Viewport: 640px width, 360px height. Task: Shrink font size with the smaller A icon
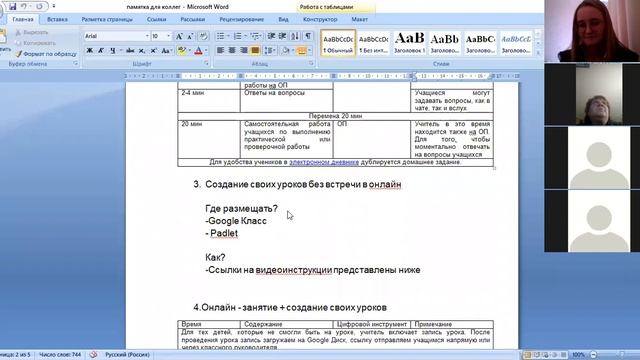(190, 36)
